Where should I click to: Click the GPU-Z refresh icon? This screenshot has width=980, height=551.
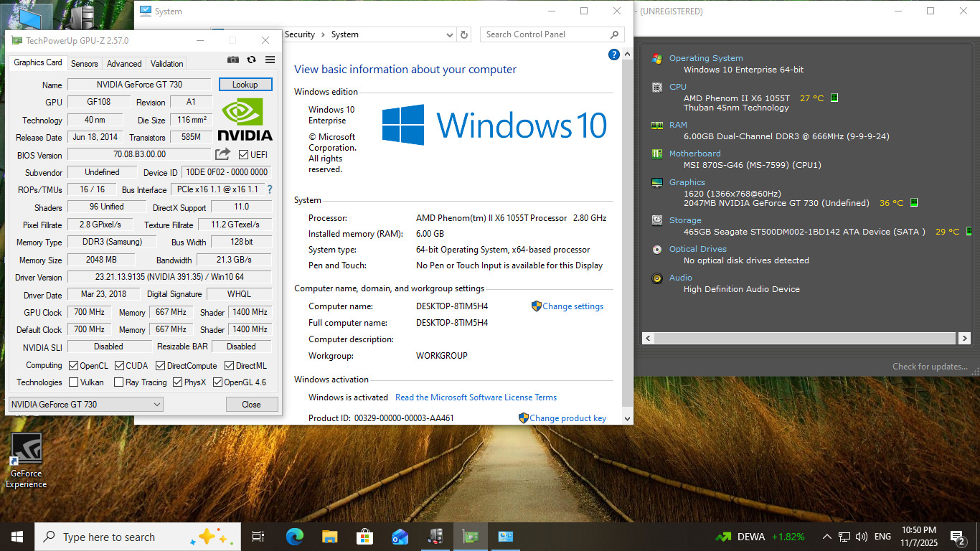pyautogui.click(x=252, y=60)
